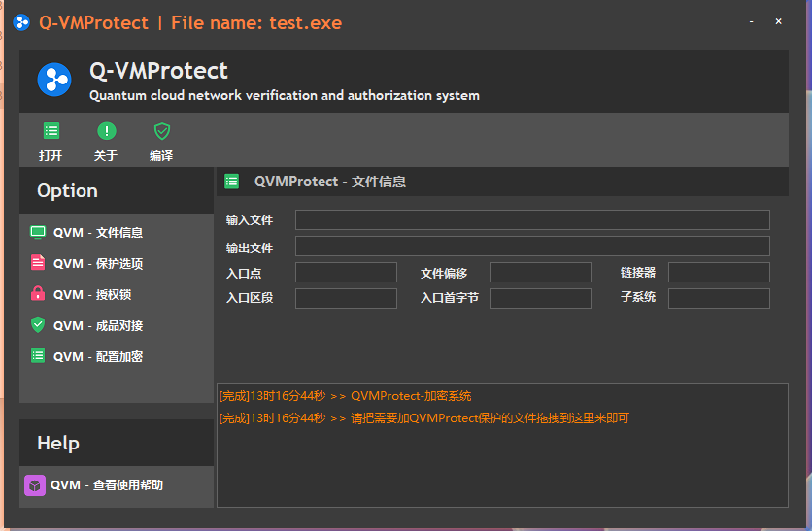Click the 关于 (About) toolbar icon
Viewport: 812px width, 531px height.
(106, 131)
